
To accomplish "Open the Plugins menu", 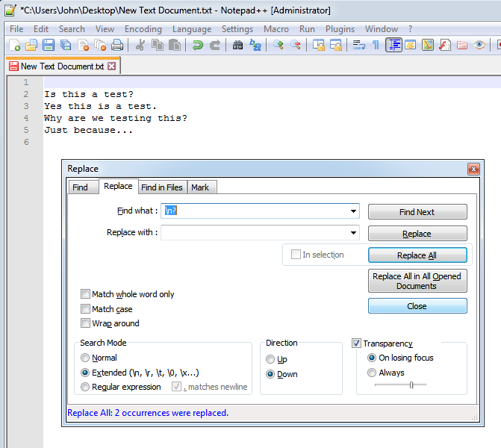I will [x=340, y=29].
